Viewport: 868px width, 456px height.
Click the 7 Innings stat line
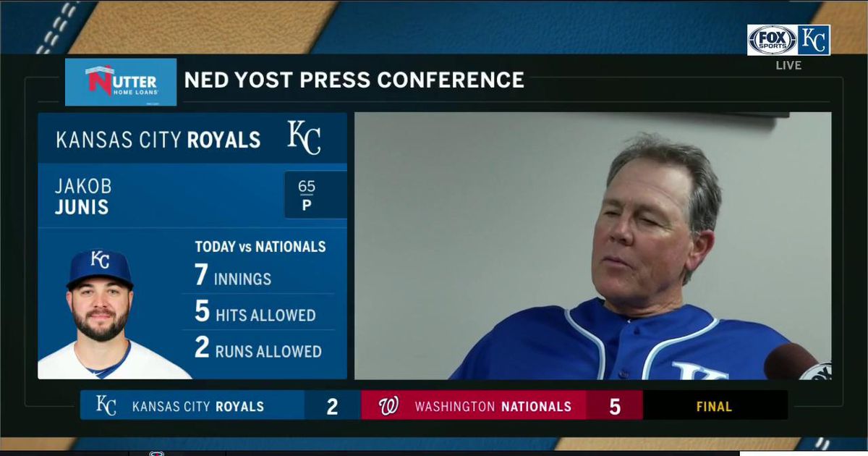pyautogui.click(x=233, y=276)
